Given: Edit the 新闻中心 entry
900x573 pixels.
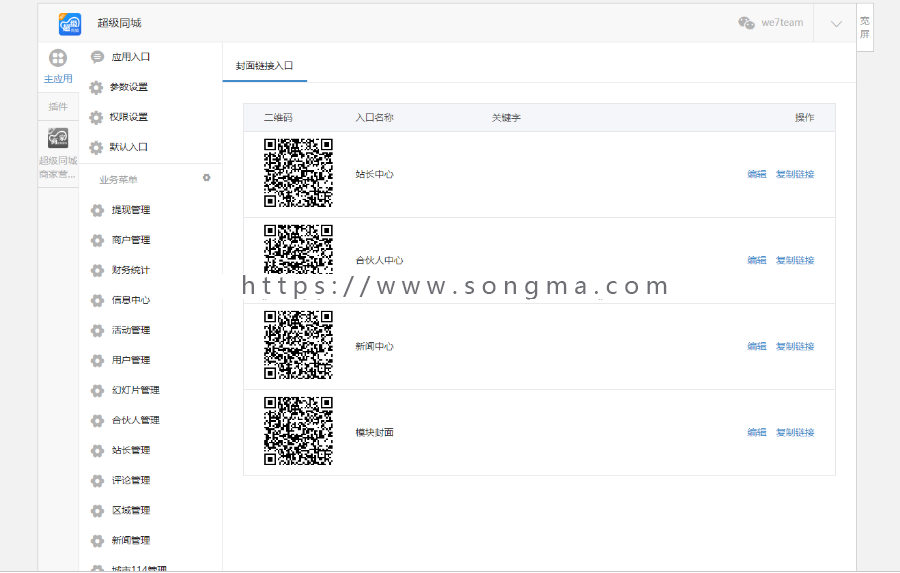Looking at the screenshot, I should [x=757, y=346].
